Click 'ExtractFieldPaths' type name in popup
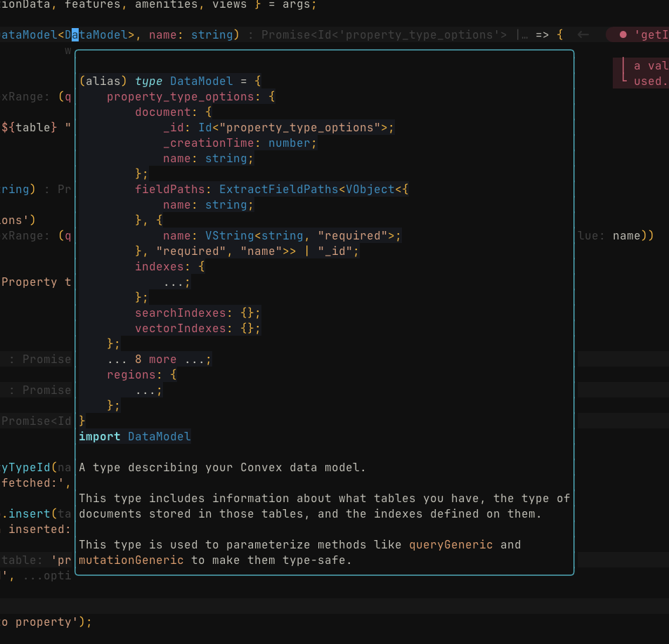Screen dimensions: 669x644 (278, 190)
